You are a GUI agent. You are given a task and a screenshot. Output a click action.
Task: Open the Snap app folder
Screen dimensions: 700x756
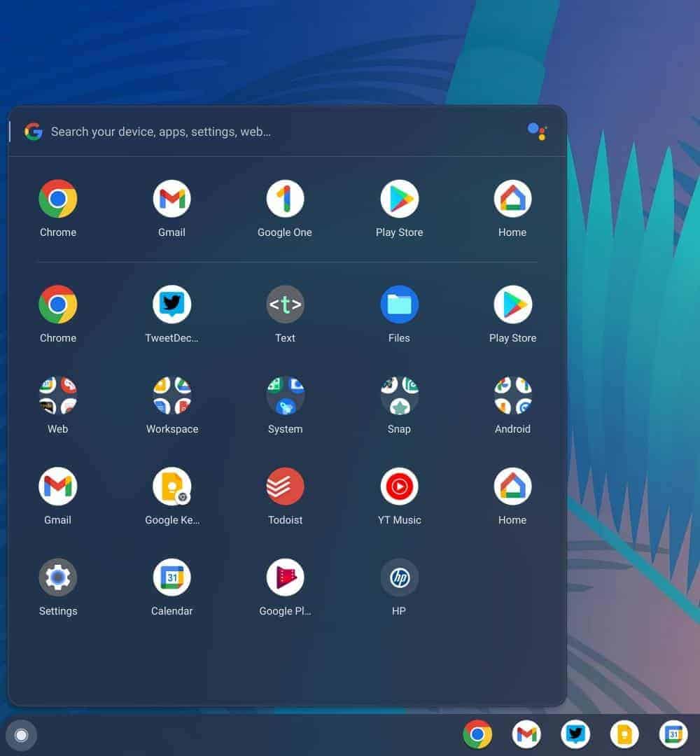tap(399, 395)
